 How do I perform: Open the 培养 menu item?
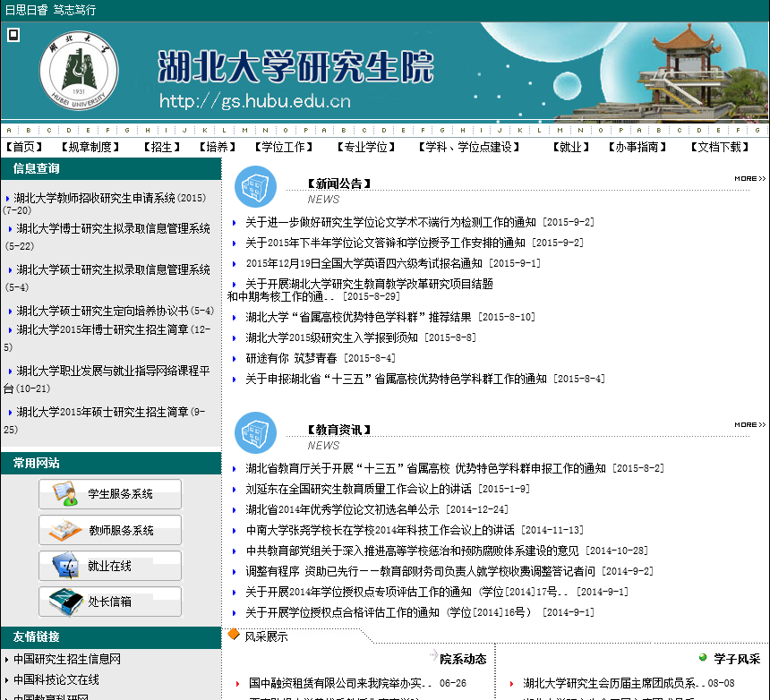click(217, 147)
